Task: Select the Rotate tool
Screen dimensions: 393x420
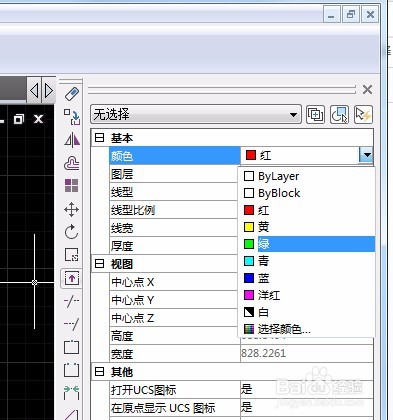Action: point(72,232)
